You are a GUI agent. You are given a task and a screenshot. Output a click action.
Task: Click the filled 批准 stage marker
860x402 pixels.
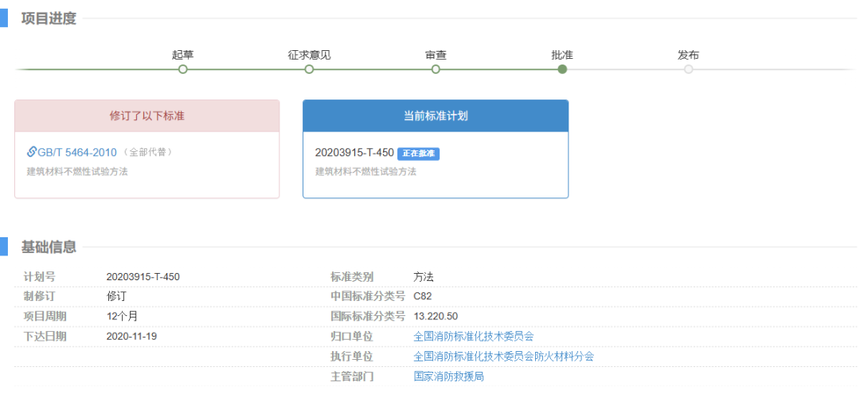[562, 69]
